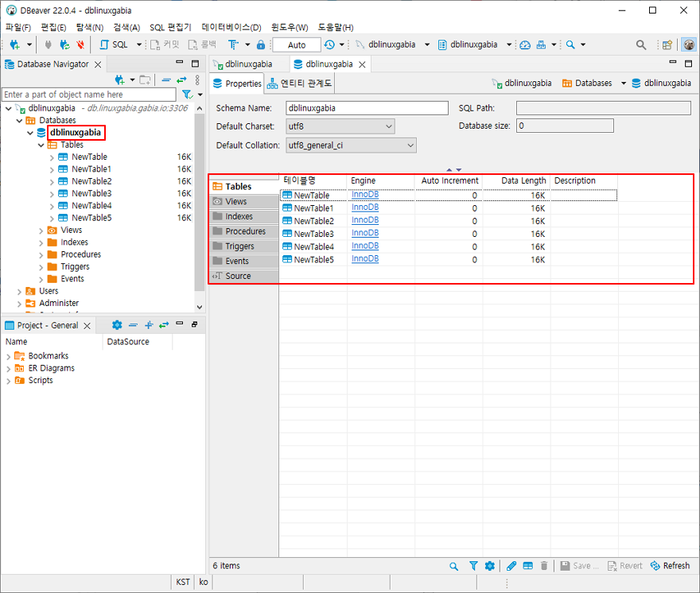Open the dashboard gauge icon

point(526,45)
